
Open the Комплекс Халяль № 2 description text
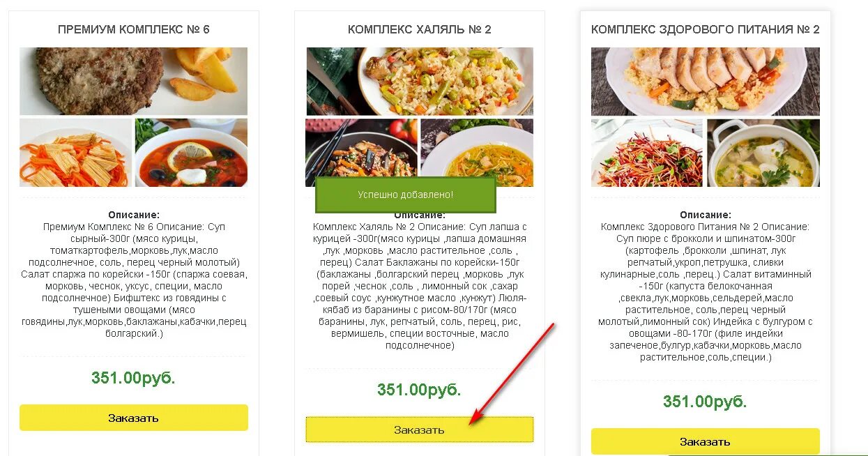coord(420,286)
